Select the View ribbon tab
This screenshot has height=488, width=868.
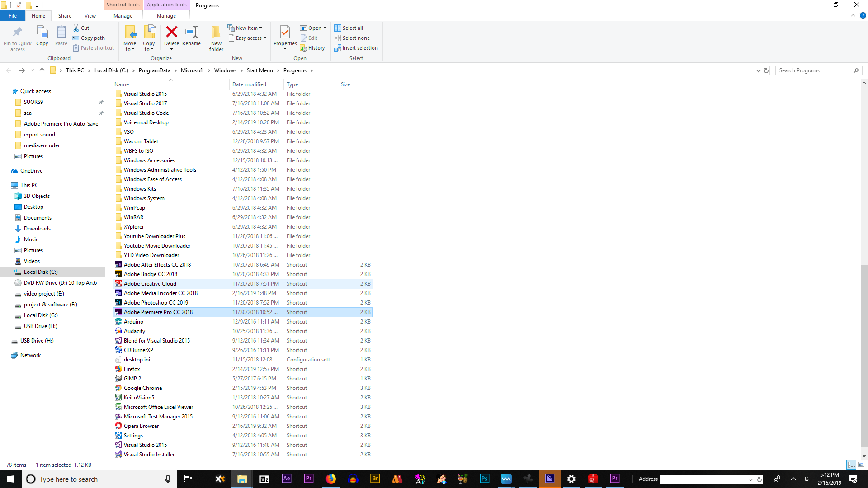click(x=90, y=16)
